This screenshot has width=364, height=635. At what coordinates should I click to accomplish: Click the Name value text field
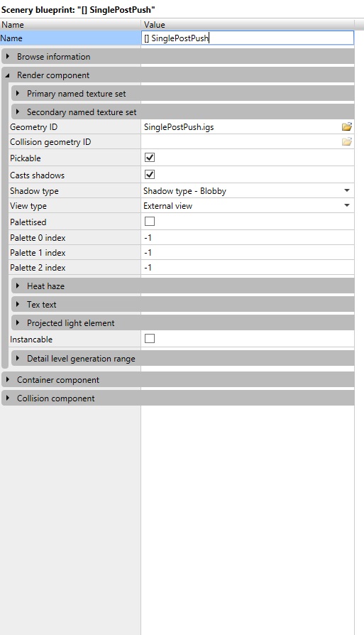pos(248,38)
